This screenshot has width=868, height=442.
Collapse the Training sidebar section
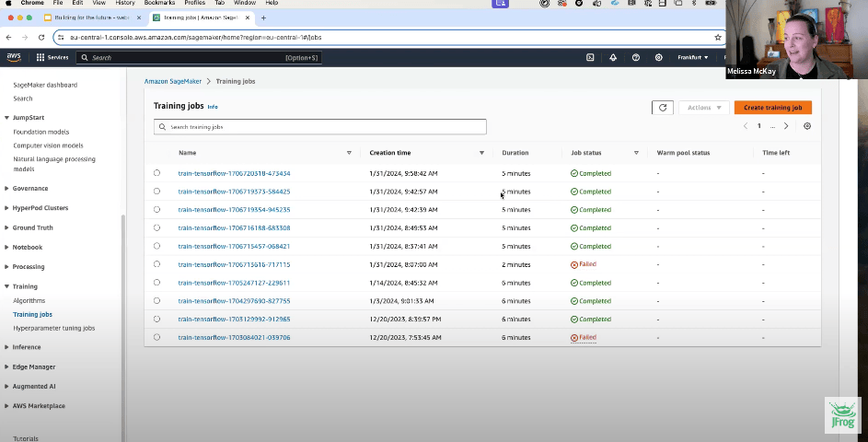coord(6,286)
